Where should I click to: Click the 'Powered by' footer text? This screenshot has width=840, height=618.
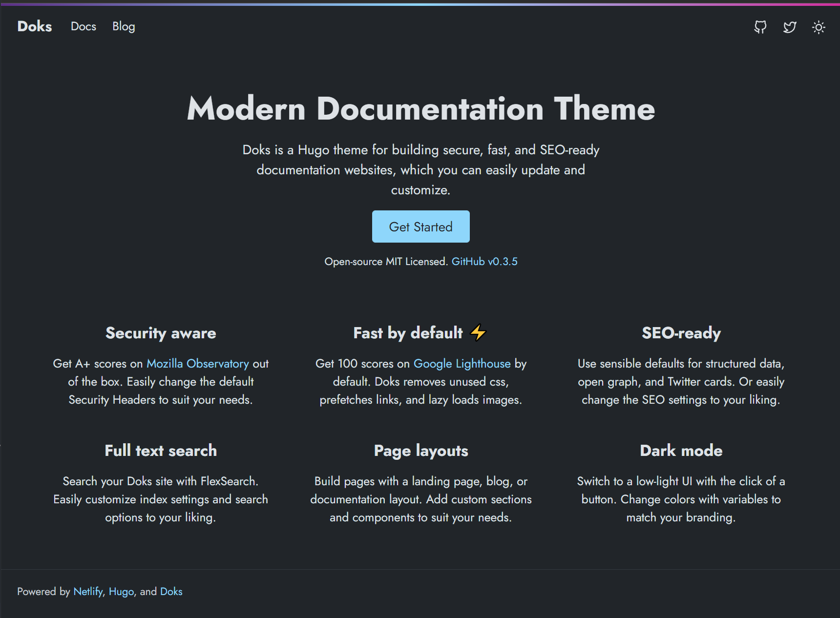43,592
